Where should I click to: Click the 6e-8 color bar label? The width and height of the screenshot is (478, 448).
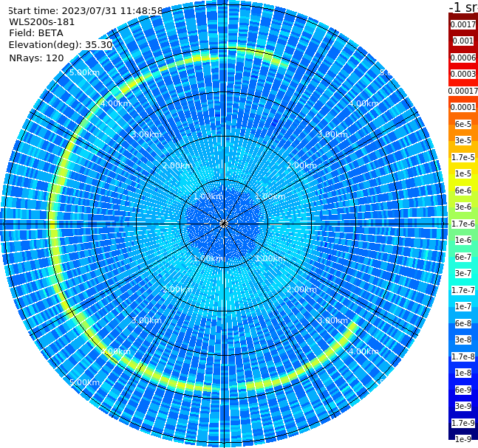tap(463, 323)
